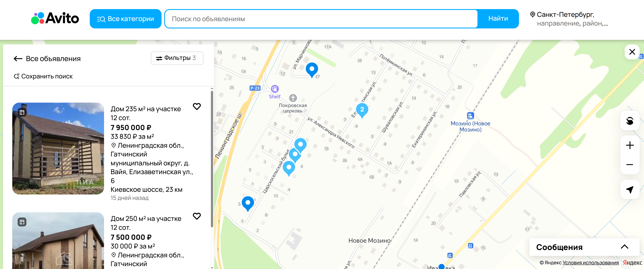Viewport: 644px width, 269px height.
Task: Click the geolocation arrow button on map
Action: [630, 189]
